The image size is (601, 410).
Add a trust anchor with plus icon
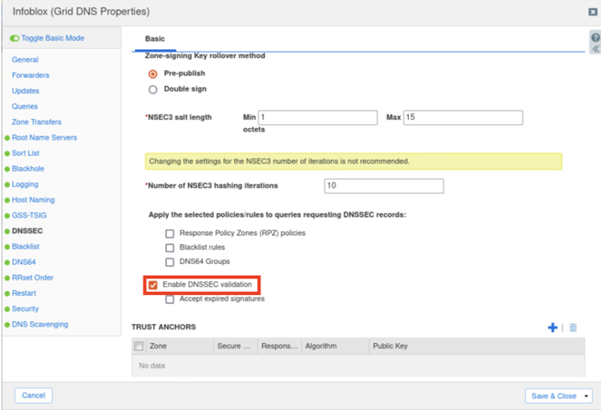point(552,328)
